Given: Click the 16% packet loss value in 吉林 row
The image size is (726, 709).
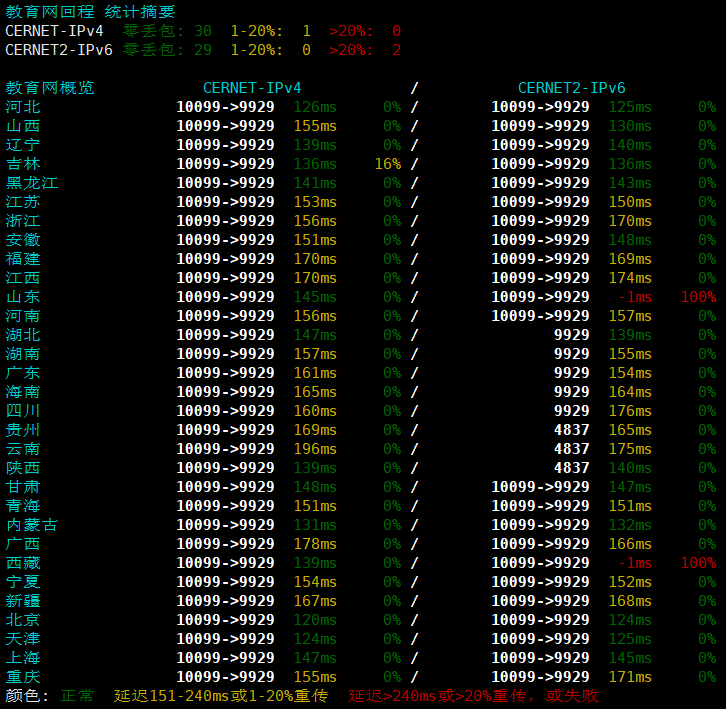Looking at the screenshot, I should click(388, 164).
